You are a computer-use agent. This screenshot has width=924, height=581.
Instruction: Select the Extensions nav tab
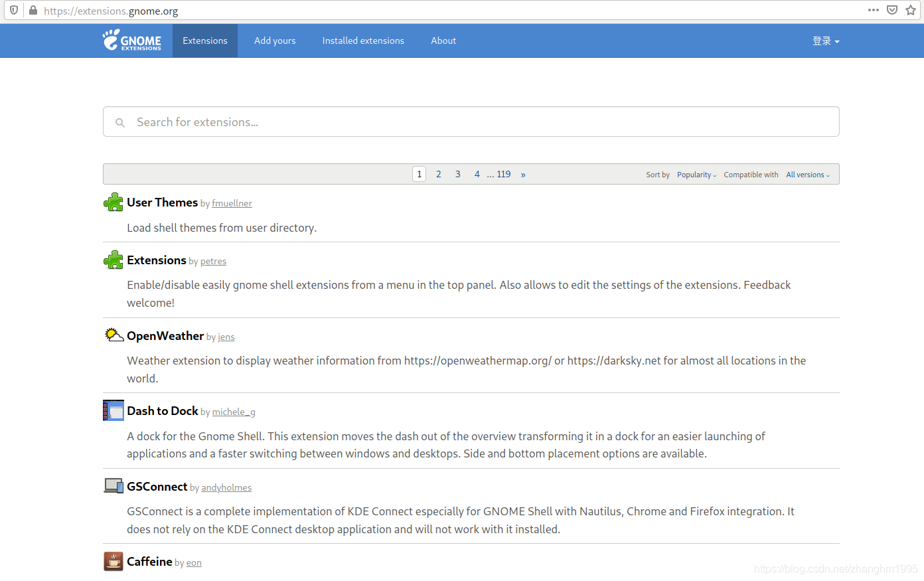click(205, 41)
